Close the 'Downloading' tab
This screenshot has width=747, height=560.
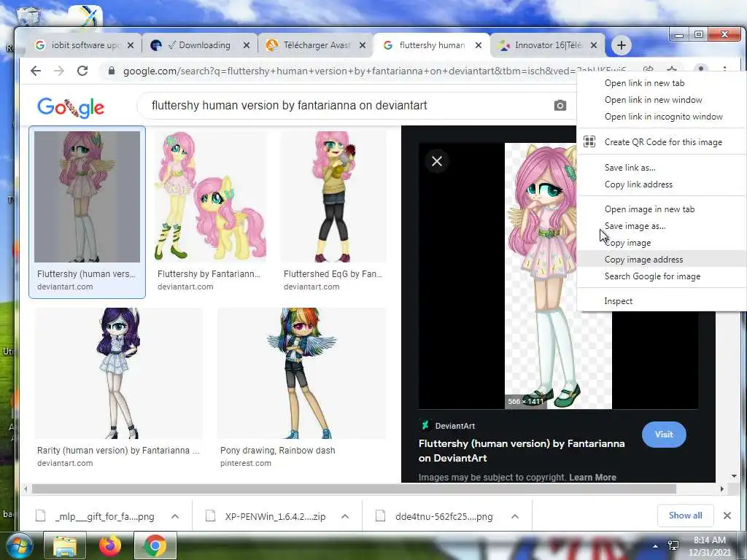(247, 45)
